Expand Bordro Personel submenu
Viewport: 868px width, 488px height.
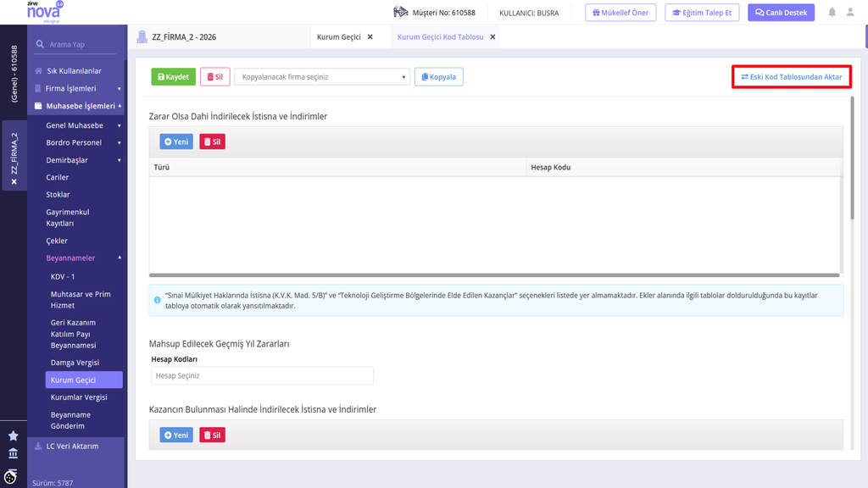click(119, 142)
